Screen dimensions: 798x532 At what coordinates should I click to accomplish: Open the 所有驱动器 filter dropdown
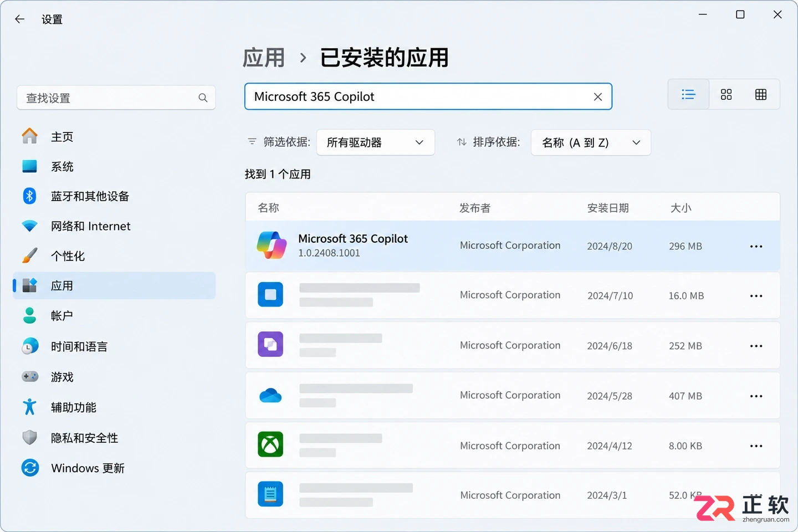pyautogui.click(x=376, y=142)
